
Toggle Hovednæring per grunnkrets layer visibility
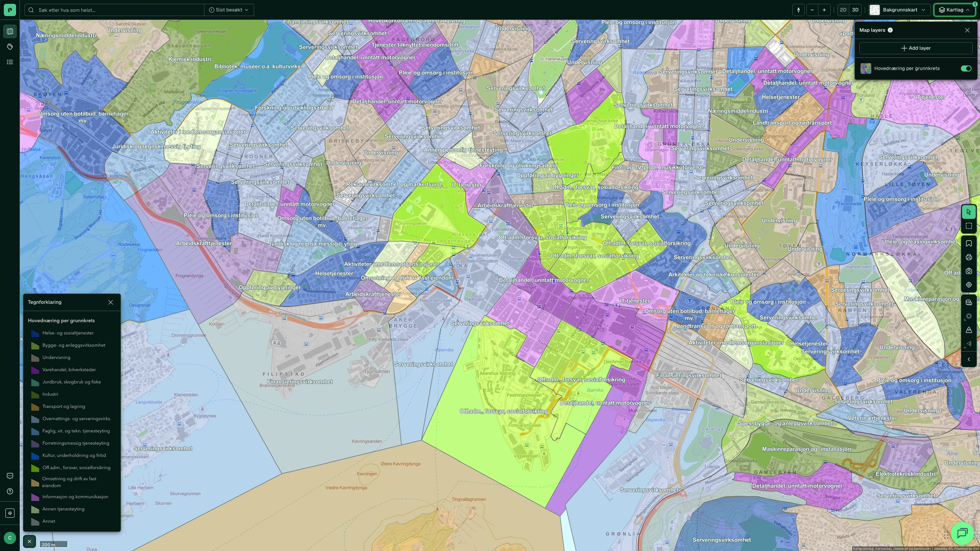(x=966, y=68)
